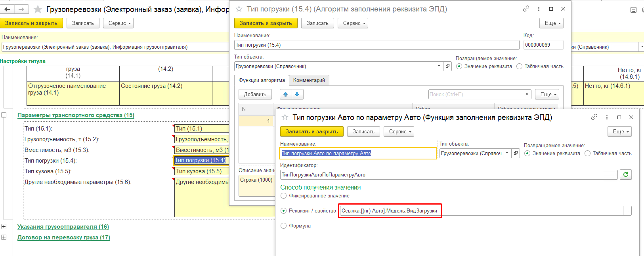The height and width of the screenshot is (256, 644).
Task: Clear the Поиск (Ctrl+F) search field
Action: pyautogui.click(x=527, y=94)
